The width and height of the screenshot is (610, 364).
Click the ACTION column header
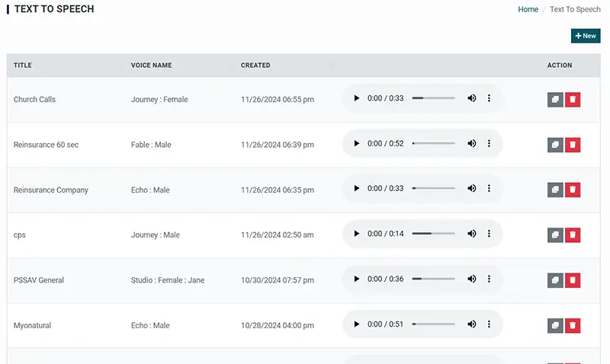point(560,65)
